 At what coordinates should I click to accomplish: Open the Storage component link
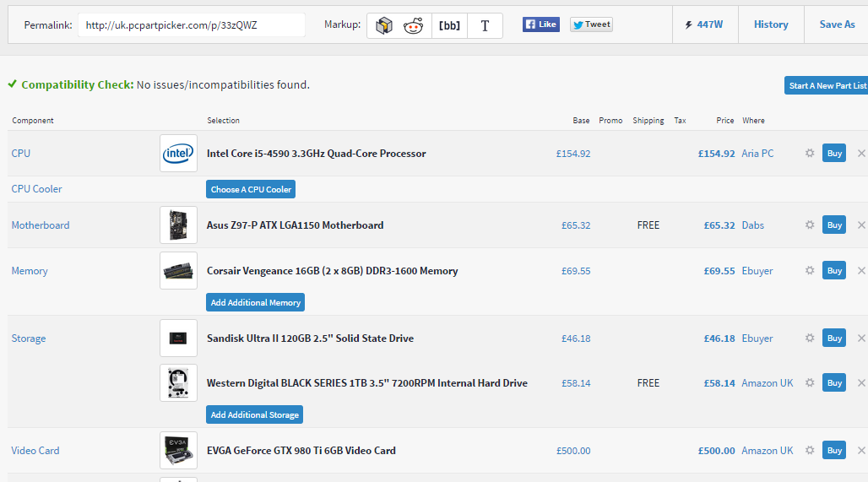28,338
